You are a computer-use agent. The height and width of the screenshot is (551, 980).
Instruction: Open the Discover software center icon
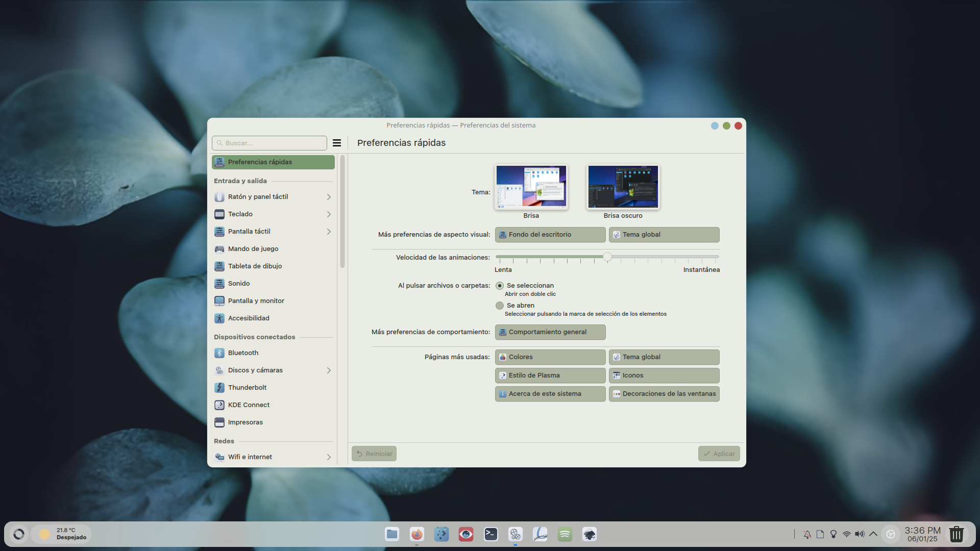pyautogui.click(x=442, y=534)
